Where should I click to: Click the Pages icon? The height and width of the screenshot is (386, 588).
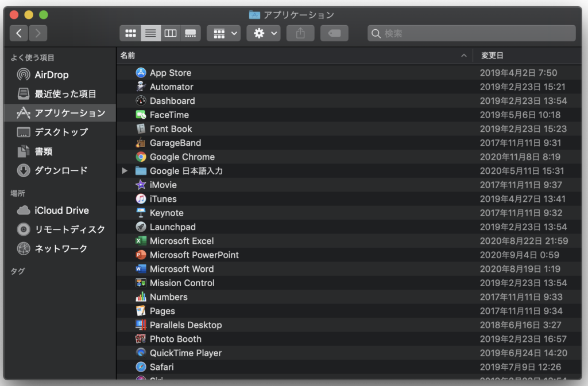click(x=141, y=311)
